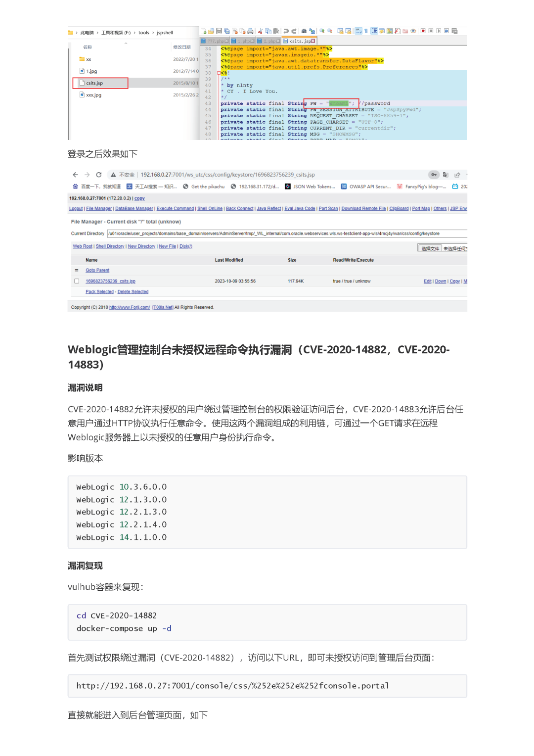Viewport: 534px width, 756px height.
Task: Toggle the Show All Characters pilcrow icon
Action: point(366,31)
